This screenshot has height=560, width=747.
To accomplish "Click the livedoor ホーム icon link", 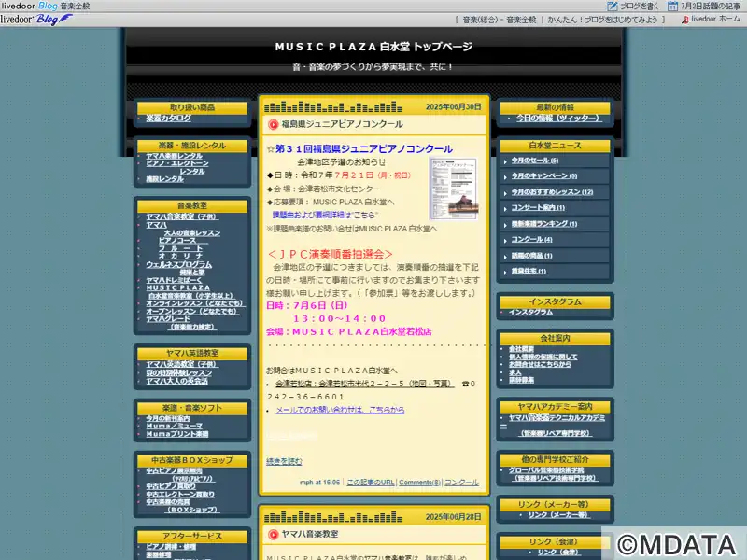I will 685,20.
